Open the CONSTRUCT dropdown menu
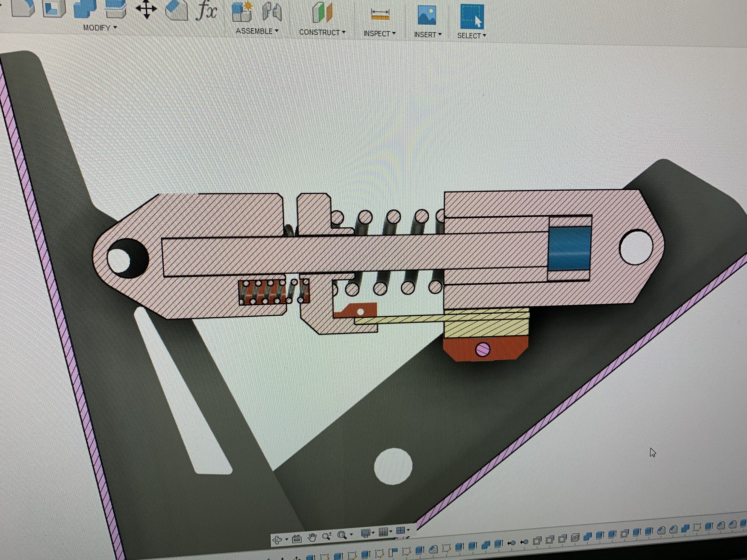This screenshot has width=747, height=560. coord(322,32)
